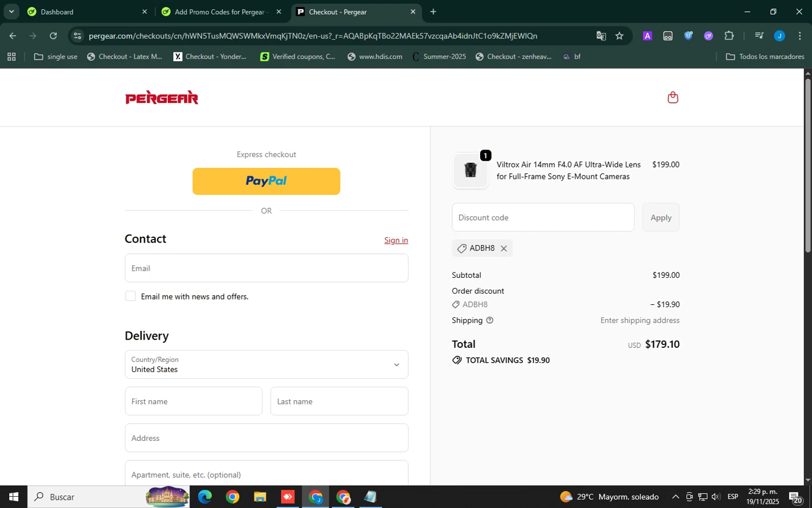Image resolution: width=812 pixels, height=508 pixels.
Task: Open the Extensions puzzle menu
Action: point(729,36)
